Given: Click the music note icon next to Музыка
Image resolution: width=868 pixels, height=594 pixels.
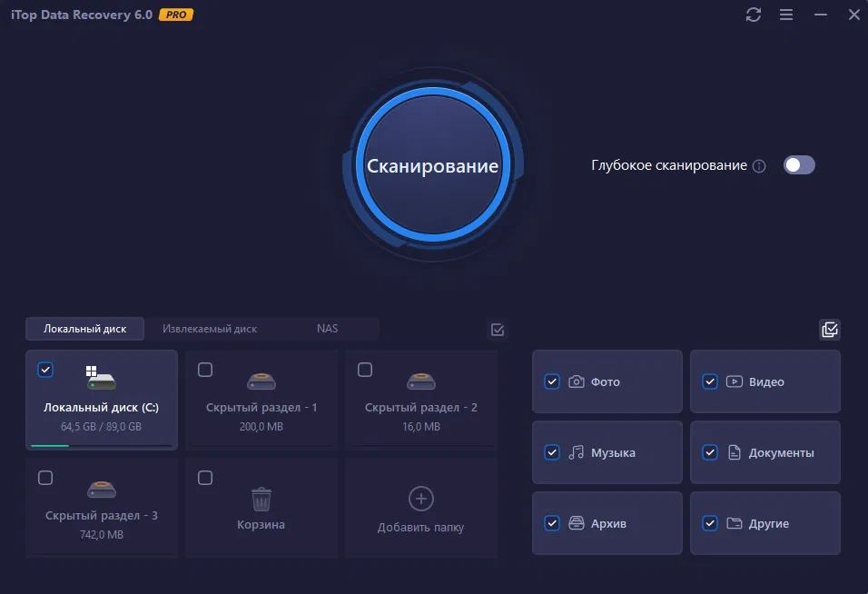Looking at the screenshot, I should [577, 453].
